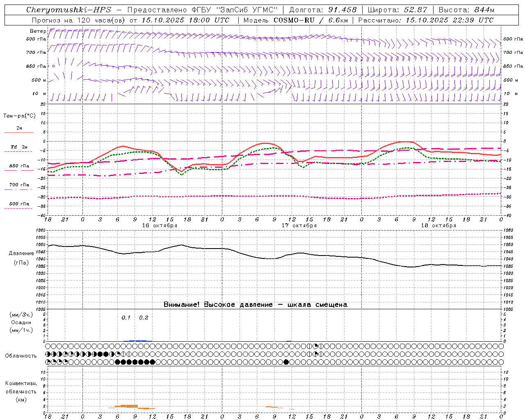This screenshot has width=525, height=420.
Task: Click the Конвективн. облачность (км) label
Action: [x=21, y=391]
